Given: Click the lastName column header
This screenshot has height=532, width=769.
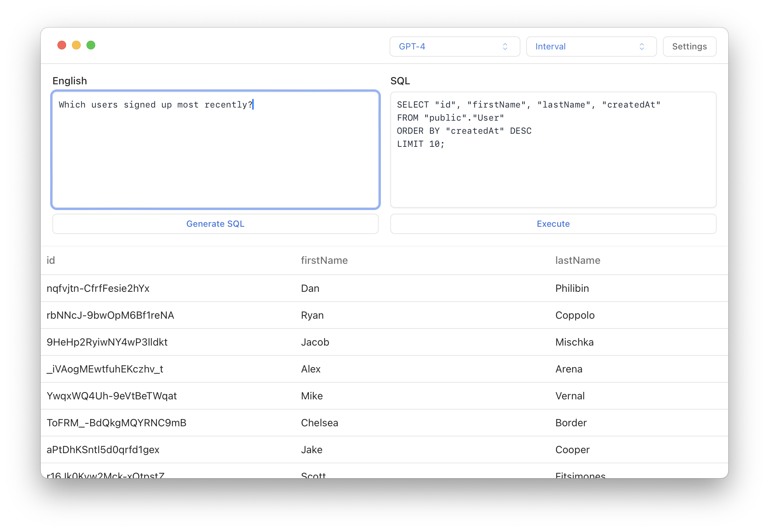Looking at the screenshot, I should click(577, 261).
